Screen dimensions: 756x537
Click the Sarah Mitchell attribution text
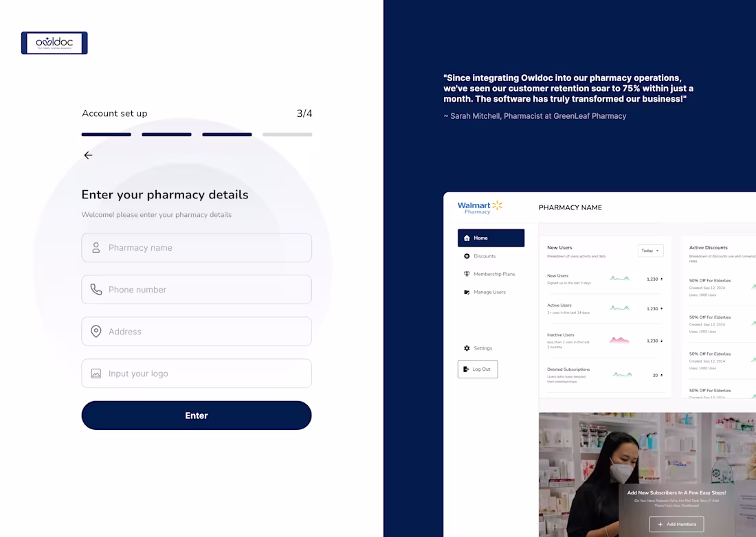535,116
